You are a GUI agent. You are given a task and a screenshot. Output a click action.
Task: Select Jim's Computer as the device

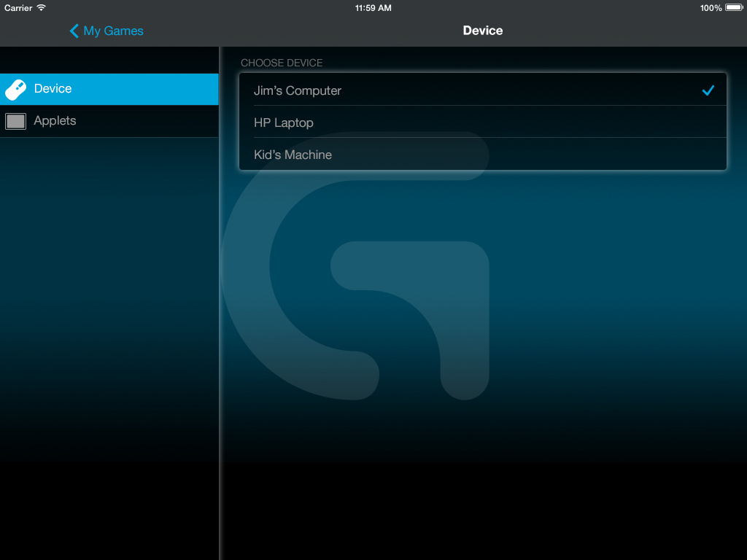tap(298, 90)
